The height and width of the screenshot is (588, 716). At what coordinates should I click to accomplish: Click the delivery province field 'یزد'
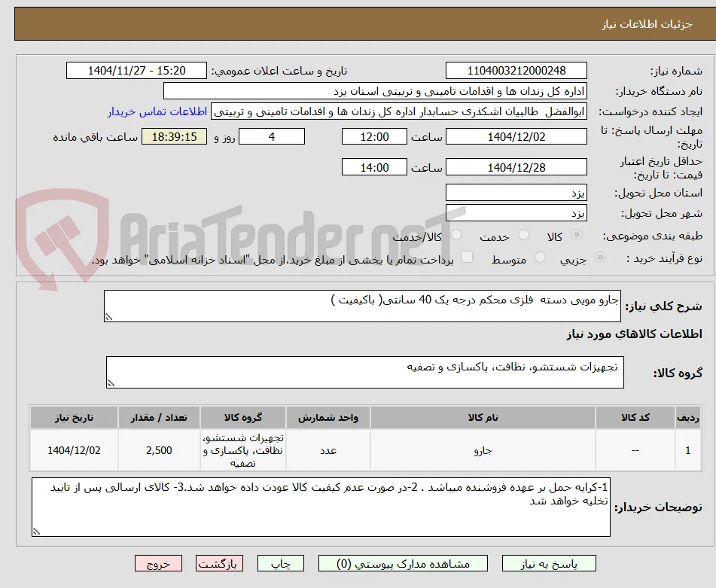click(516, 193)
